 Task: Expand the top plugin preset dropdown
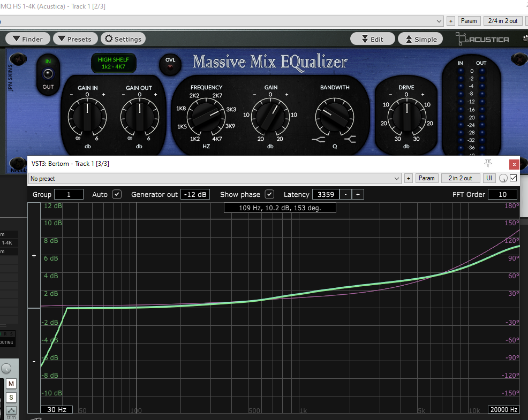click(x=439, y=21)
